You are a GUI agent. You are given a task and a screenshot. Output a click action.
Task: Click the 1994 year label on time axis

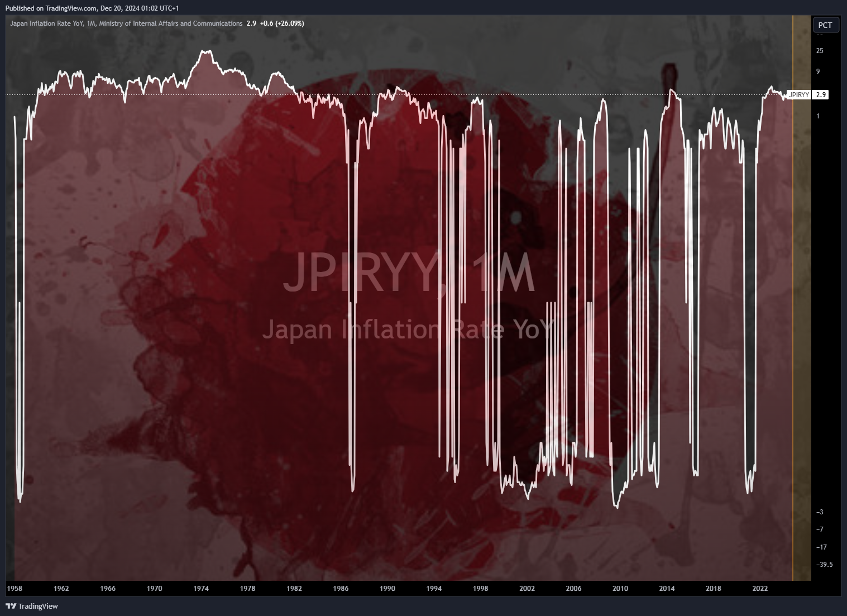[x=434, y=588]
